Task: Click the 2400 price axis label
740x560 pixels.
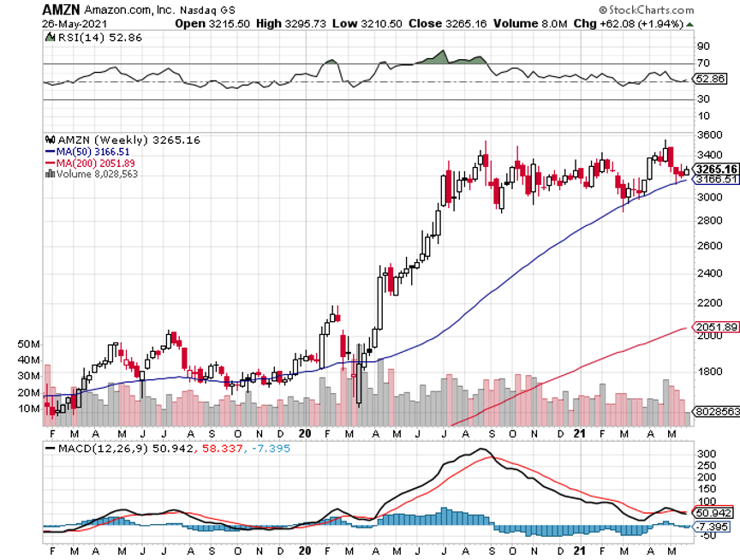Action: (x=710, y=273)
